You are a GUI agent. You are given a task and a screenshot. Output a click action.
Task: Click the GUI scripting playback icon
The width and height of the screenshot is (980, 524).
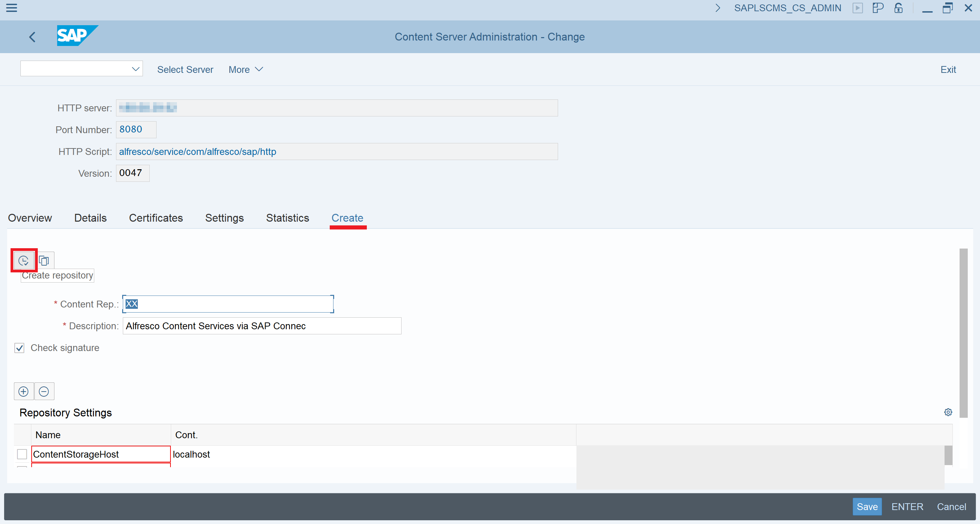(x=858, y=7)
